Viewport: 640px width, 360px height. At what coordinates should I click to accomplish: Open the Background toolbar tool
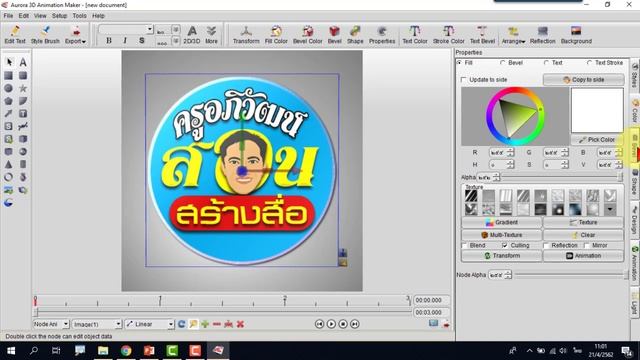coord(576,35)
